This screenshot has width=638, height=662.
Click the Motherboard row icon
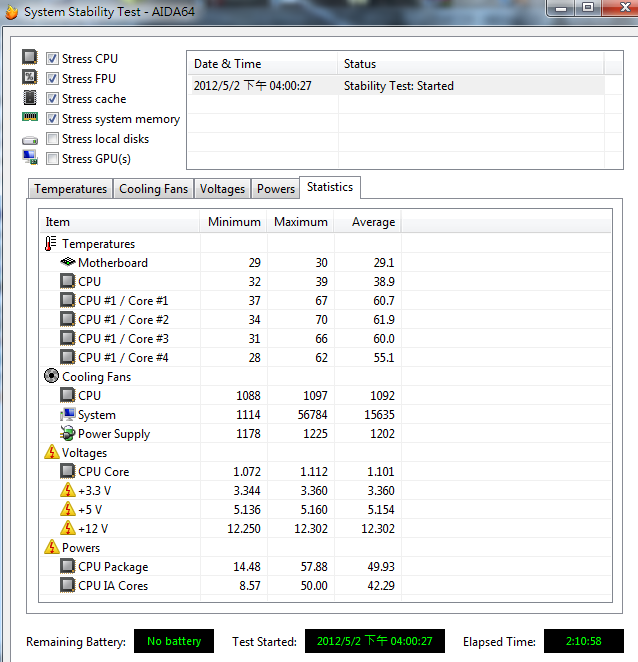tap(68, 262)
